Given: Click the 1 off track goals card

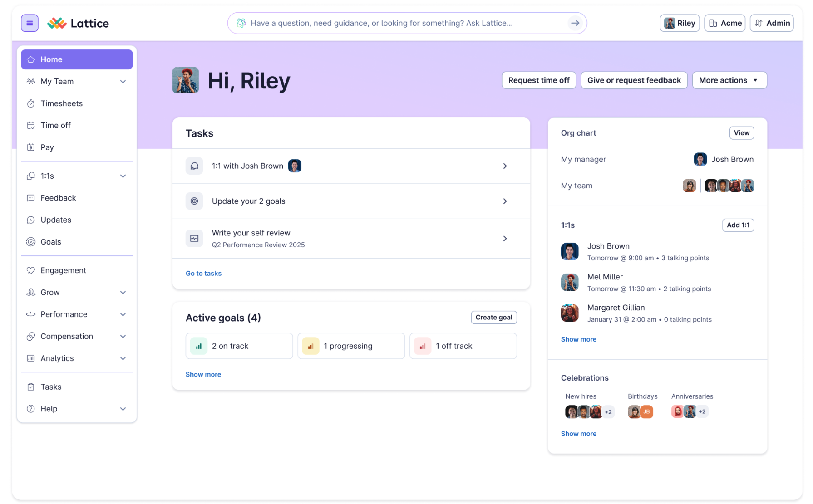Looking at the screenshot, I should point(463,346).
